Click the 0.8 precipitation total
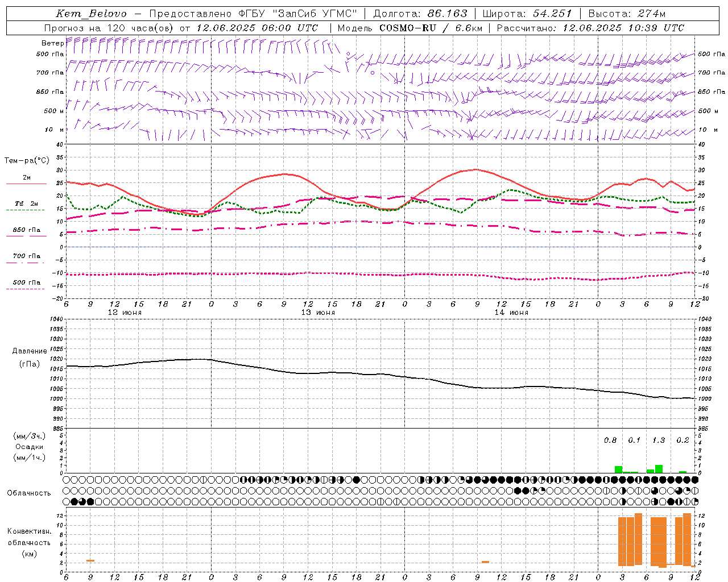This screenshot has width=728, height=582. click(610, 440)
